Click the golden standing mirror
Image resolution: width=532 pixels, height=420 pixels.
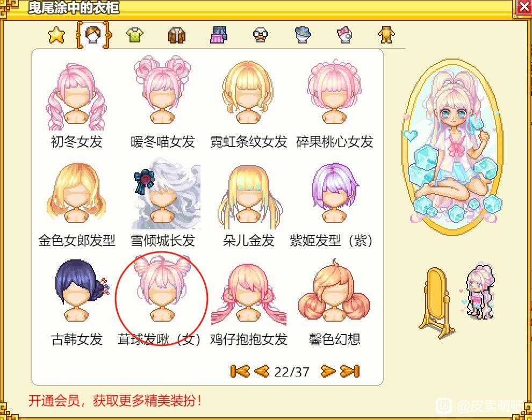436,302
